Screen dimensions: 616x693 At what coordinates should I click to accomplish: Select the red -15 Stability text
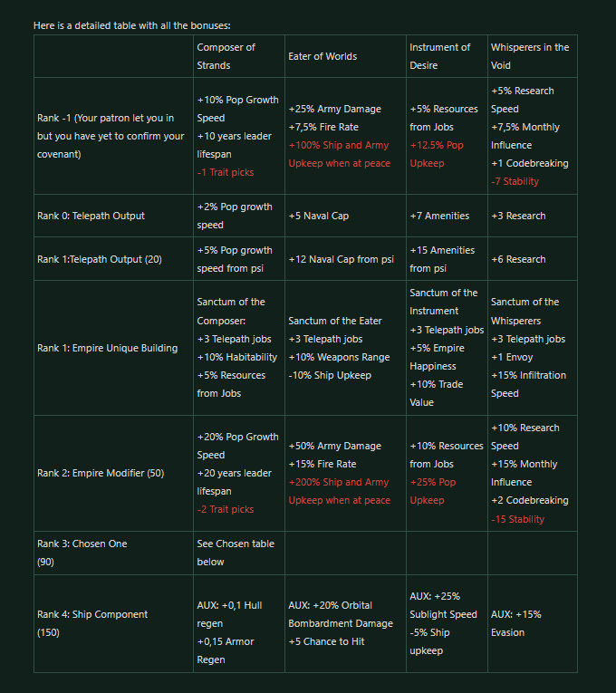click(x=517, y=519)
